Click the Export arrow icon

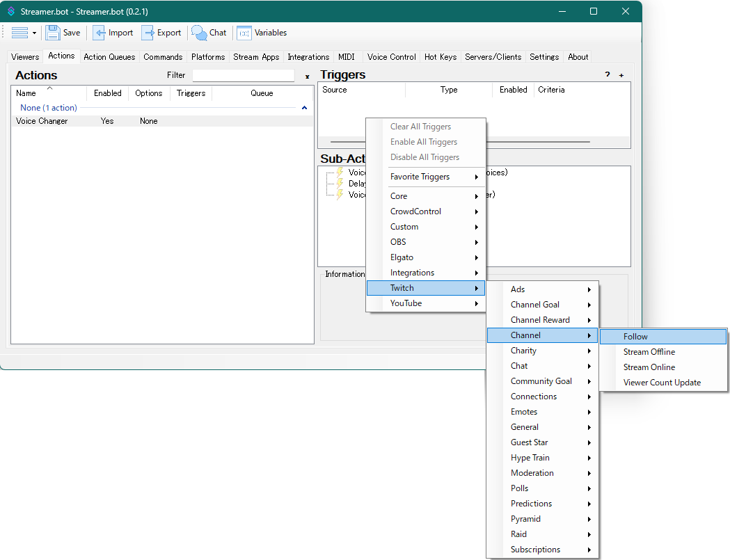(x=148, y=33)
